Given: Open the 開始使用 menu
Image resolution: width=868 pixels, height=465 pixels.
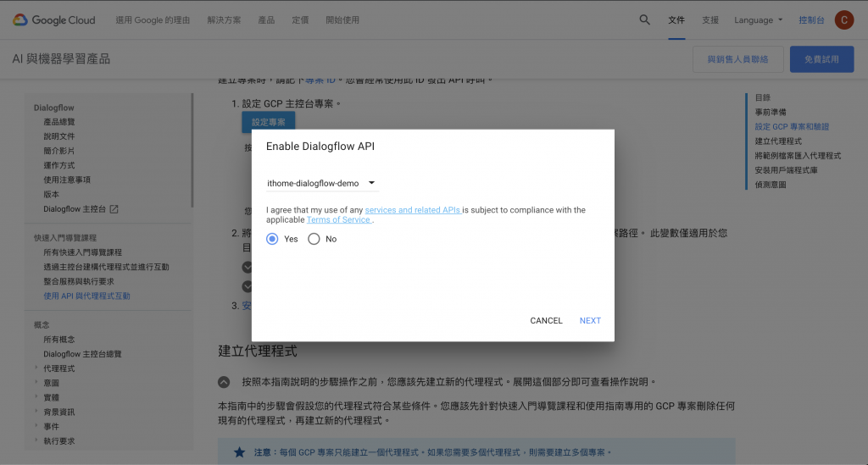Looking at the screenshot, I should pos(342,20).
